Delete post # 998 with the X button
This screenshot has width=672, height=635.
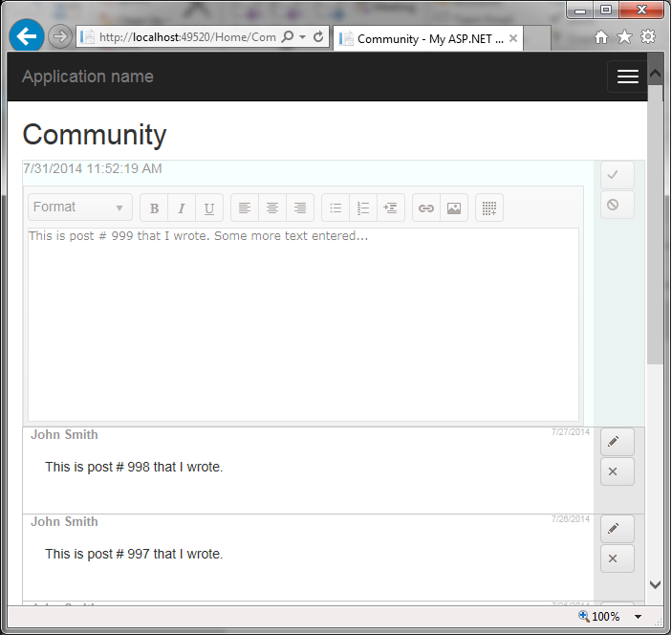click(618, 471)
